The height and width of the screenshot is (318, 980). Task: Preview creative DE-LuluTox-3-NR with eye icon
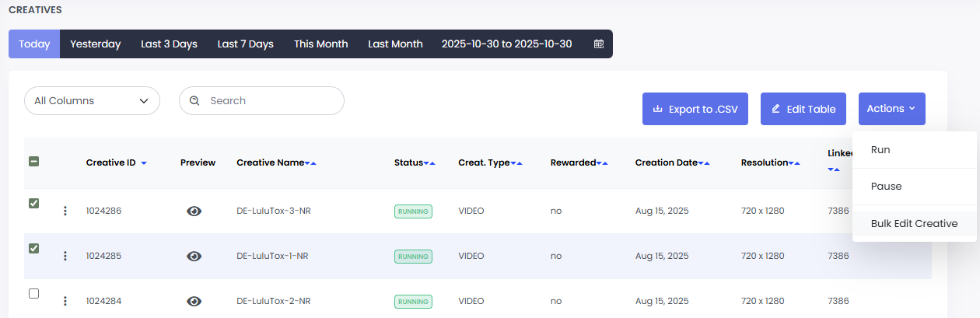pyautogui.click(x=194, y=211)
